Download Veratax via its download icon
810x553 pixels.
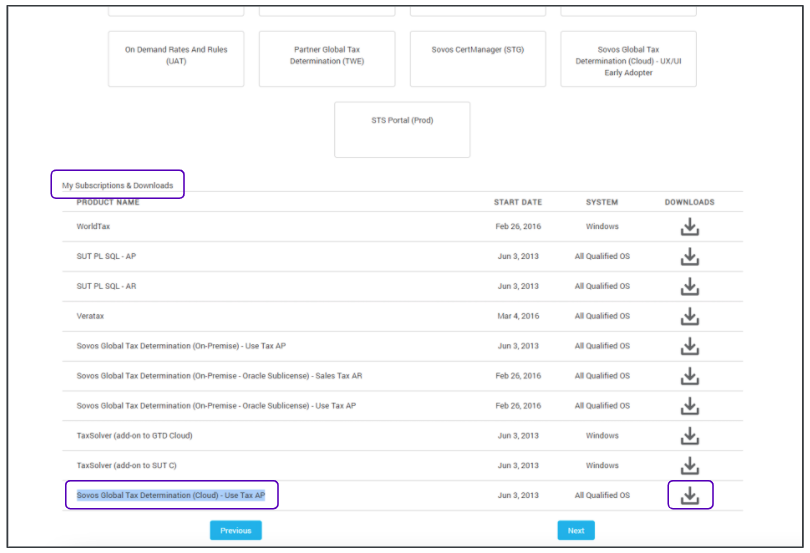[689, 317]
